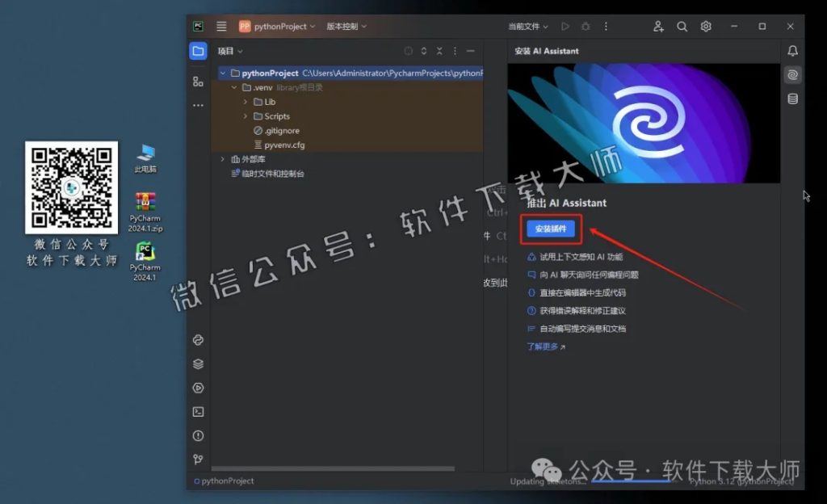Toggle the Terminal tool window
The height and width of the screenshot is (504, 827).
pos(199,412)
